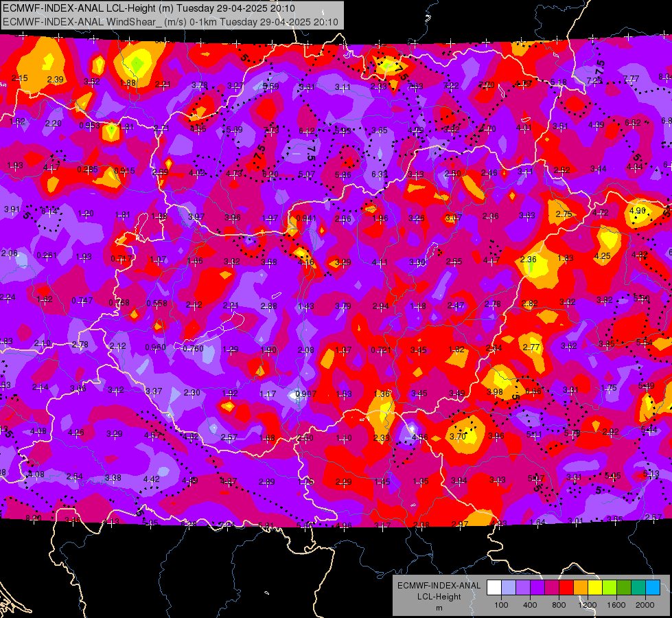
Task: Click the wind shear value 6.20
Action: (270, 174)
